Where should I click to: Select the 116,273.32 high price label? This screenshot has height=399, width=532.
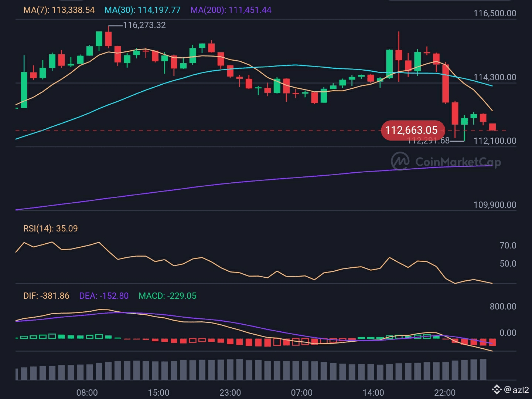[x=144, y=25]
